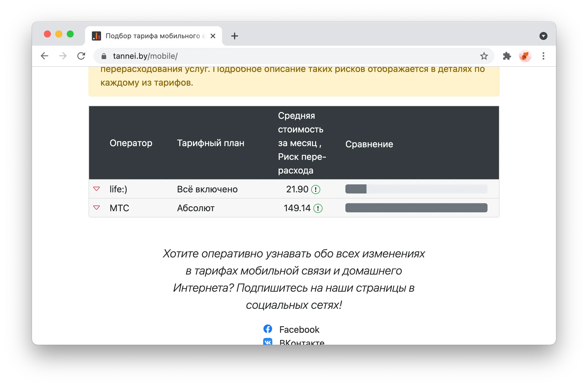Image resolution: width=588 pixels, height=387 pixels.
Task: Click the Всё включено tariff name
Action: (x=207, y=189)
